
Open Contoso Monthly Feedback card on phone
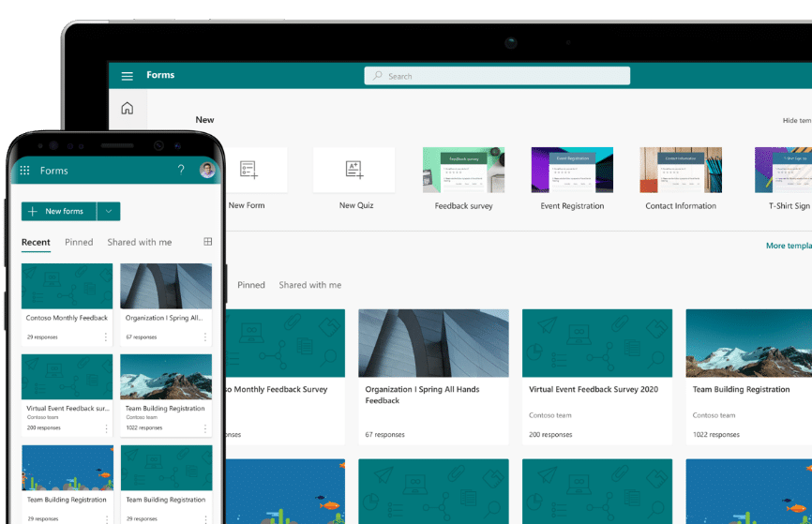(x=67, y=305)
